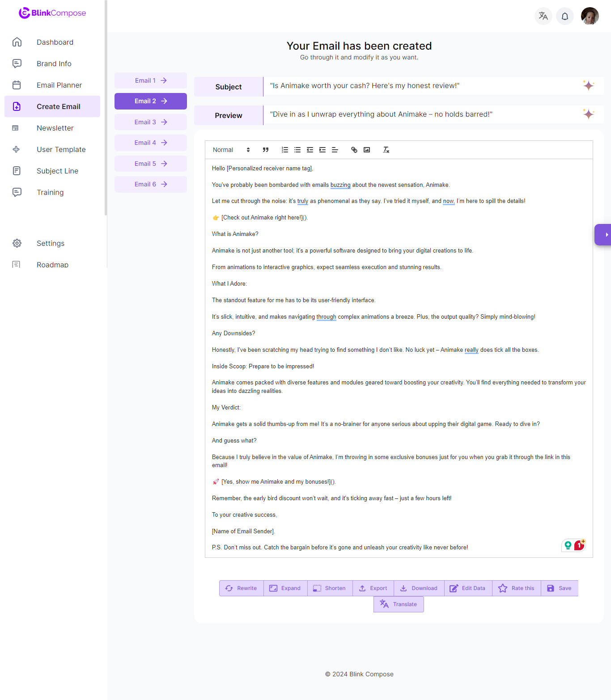Rewrite the email content
This screenshot has width=611, height=700.
click(x=241, y=588)
